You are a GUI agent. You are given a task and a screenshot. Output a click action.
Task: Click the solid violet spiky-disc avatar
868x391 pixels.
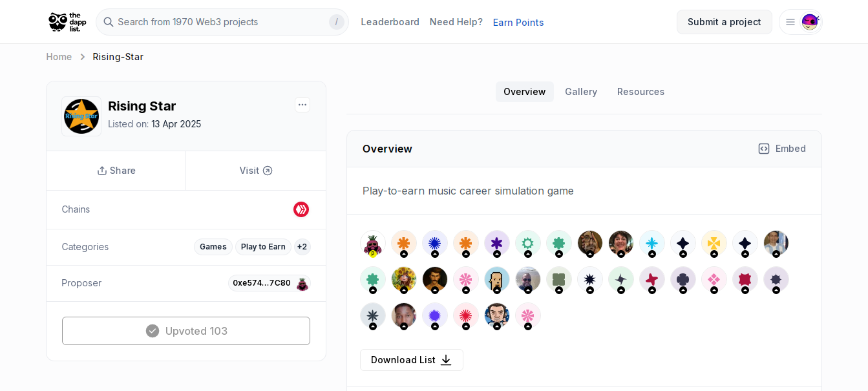tap(435, 316)
